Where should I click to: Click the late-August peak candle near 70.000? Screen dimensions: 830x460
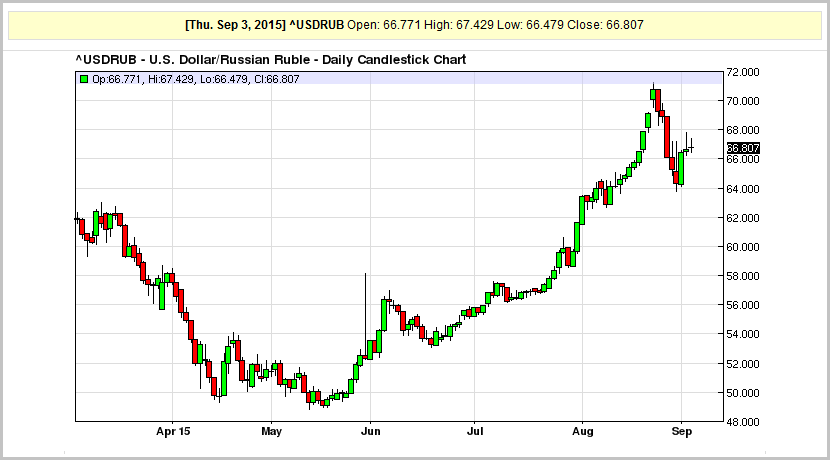(653, 94)
